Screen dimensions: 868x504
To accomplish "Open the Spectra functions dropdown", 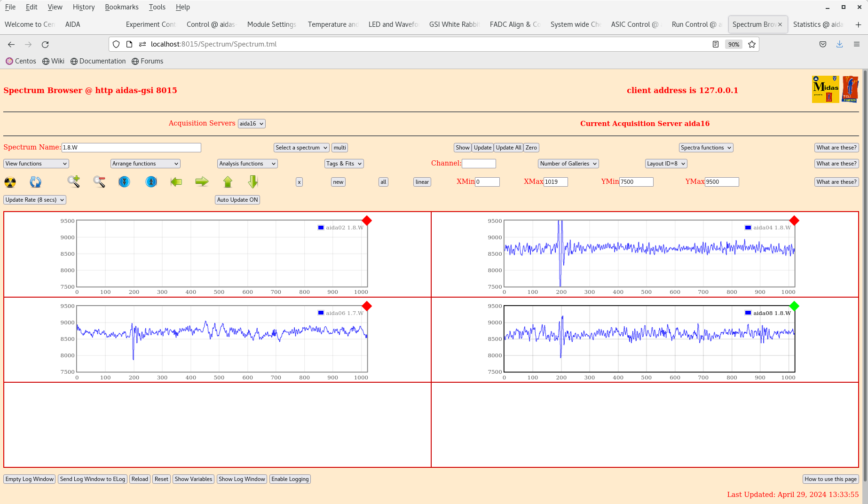I will [706, 148].
